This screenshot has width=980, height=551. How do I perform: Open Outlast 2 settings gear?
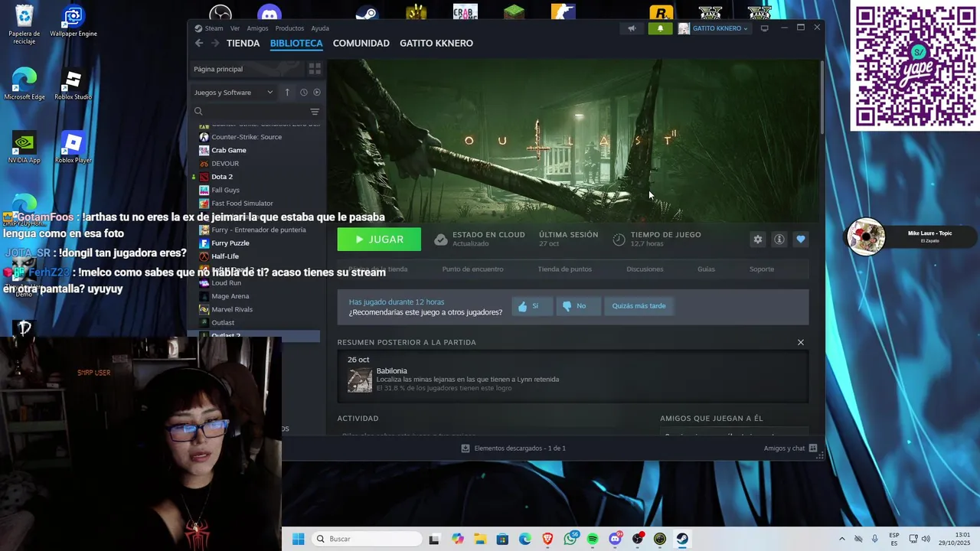pyautogui.click(x=758, y=240)
